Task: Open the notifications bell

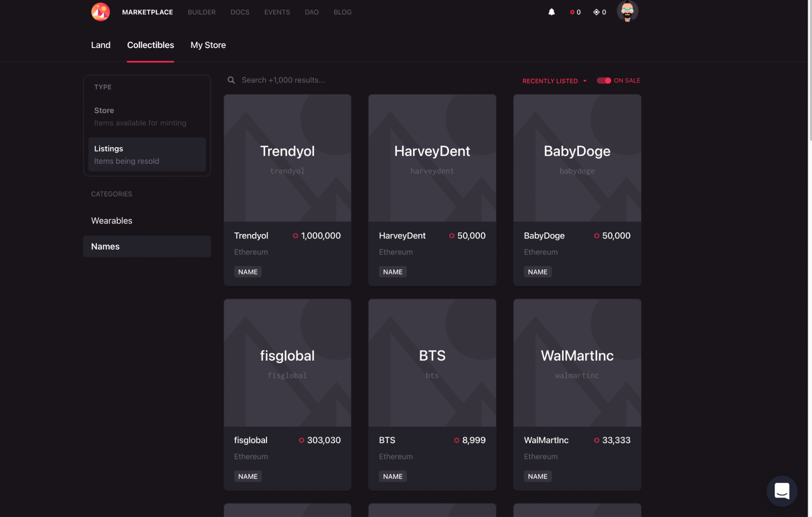Action: coord(551,12)
